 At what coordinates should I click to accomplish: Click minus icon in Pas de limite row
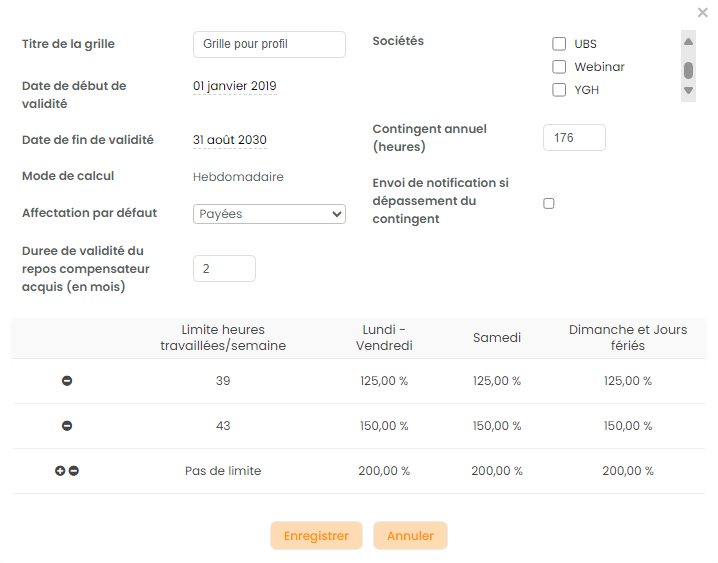point(74,471)
